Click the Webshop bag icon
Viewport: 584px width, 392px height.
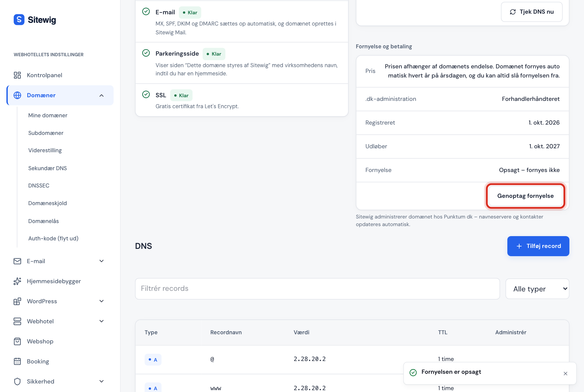[x=17, y=342]
